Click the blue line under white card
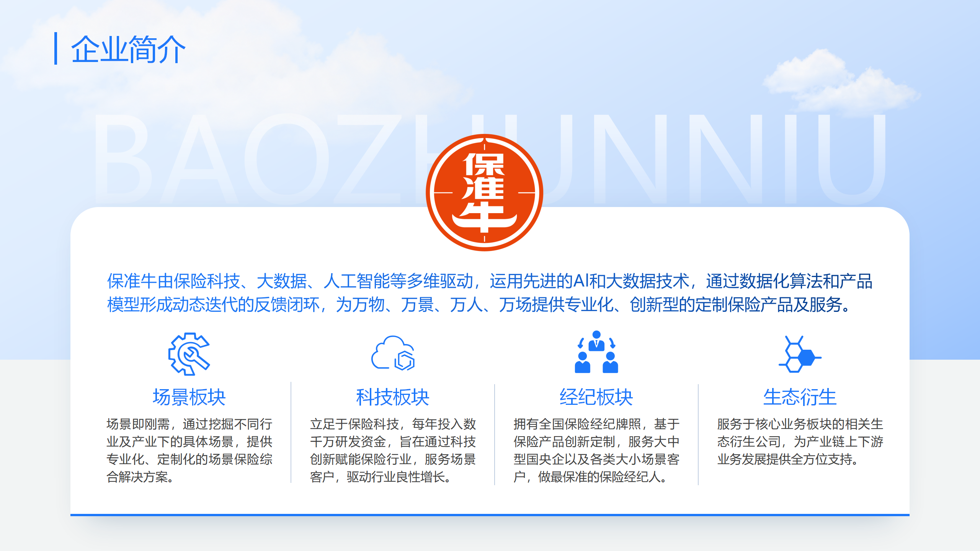Viewport: 980px width, 551px height. tap(490, 515)
